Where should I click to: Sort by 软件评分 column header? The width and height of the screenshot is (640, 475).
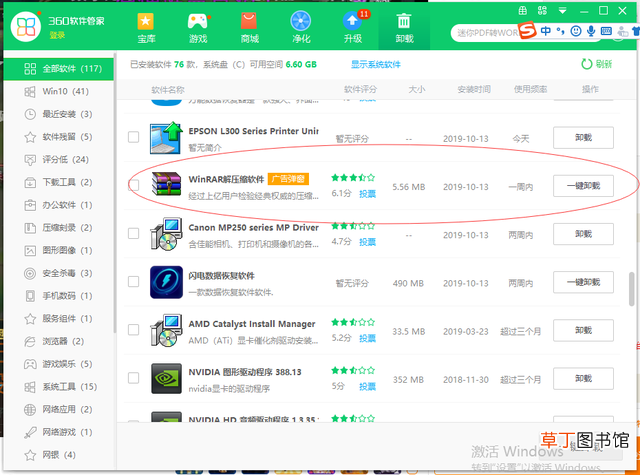pyautogui.click(x=360, y=89)
